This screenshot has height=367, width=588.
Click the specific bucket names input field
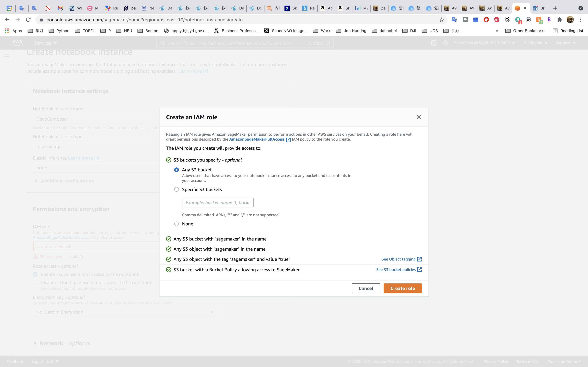(217, 203)
